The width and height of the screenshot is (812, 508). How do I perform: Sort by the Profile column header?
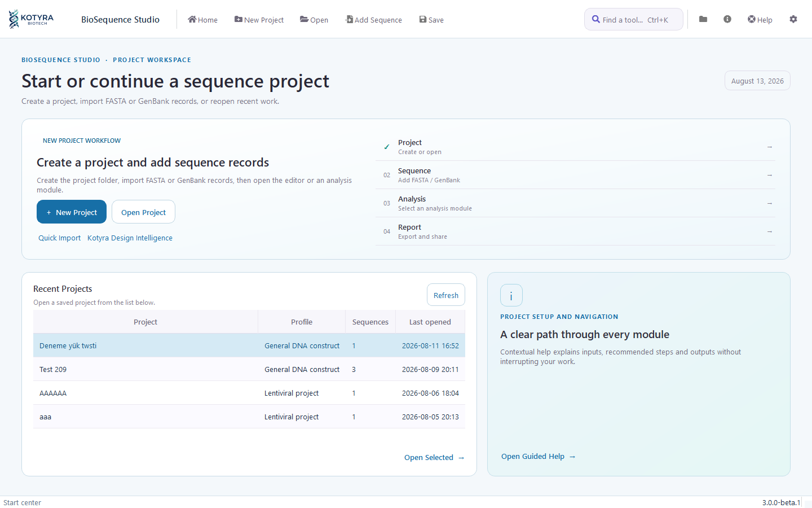pos(302,322)
